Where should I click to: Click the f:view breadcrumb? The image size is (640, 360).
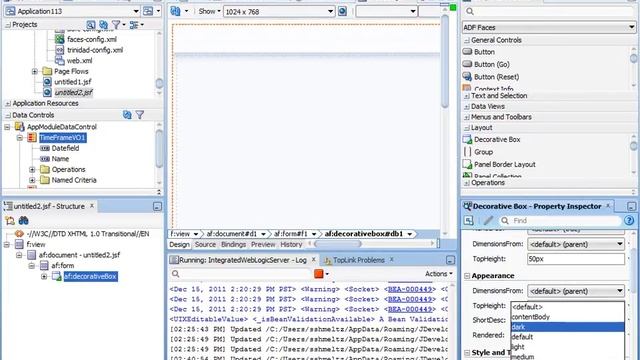coord(180,234)
